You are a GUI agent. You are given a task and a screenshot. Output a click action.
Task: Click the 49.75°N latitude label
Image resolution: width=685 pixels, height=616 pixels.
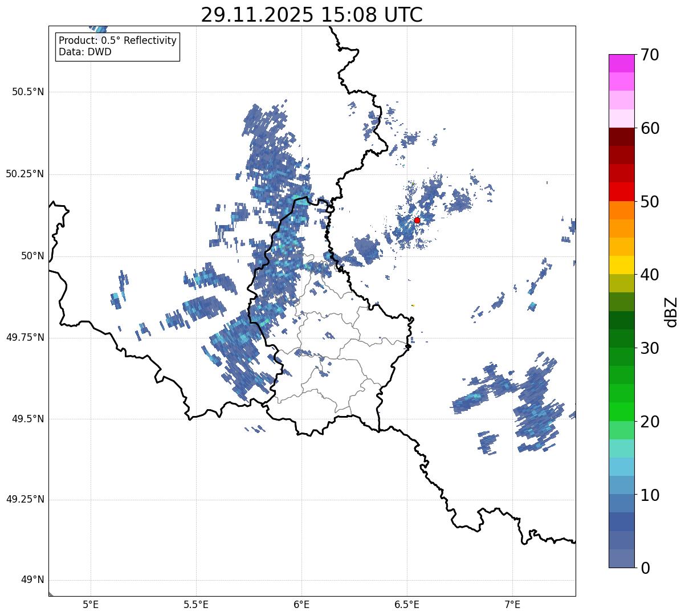pyautogui.click(x=25, y=337)
